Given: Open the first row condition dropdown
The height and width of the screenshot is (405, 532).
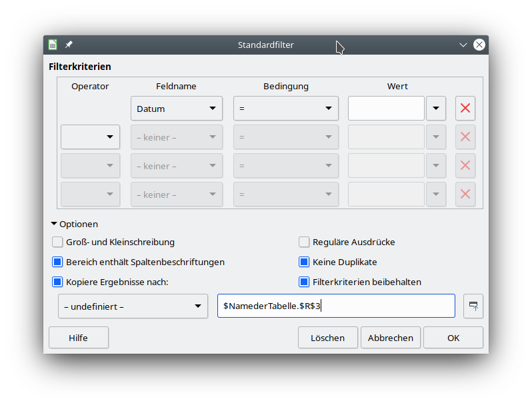Looking at the screenshot, I should (285, 108).
